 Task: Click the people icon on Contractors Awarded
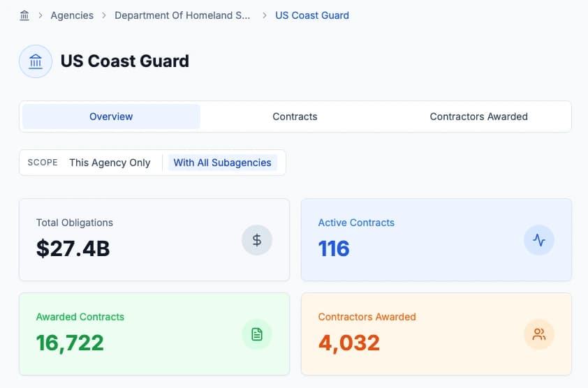(538, 334)
